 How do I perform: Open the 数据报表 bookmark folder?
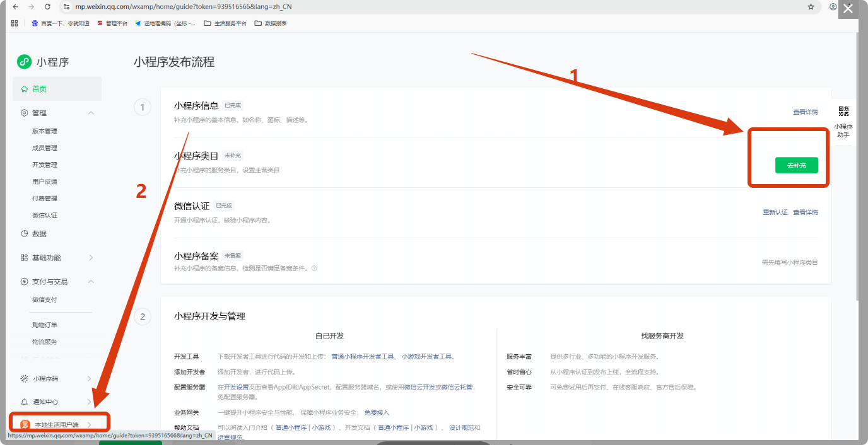271,23
